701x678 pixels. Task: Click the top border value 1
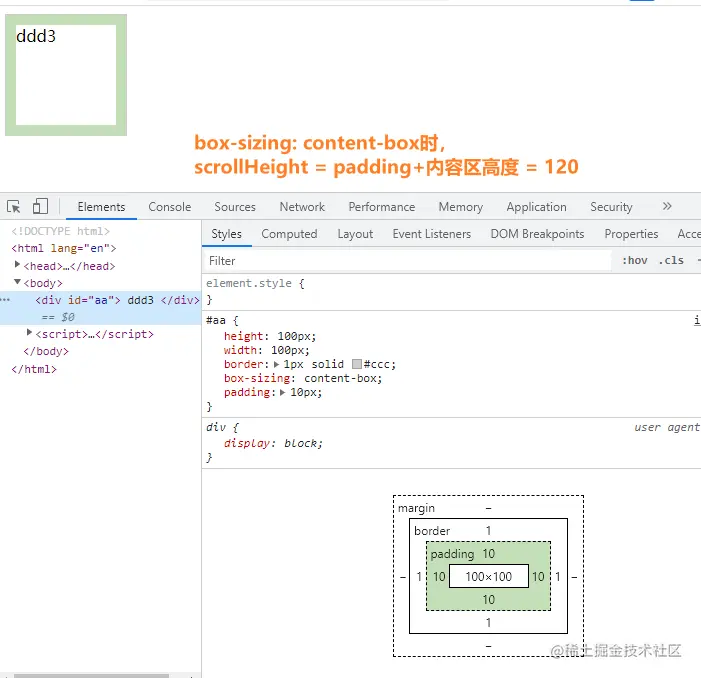[489, 531]
